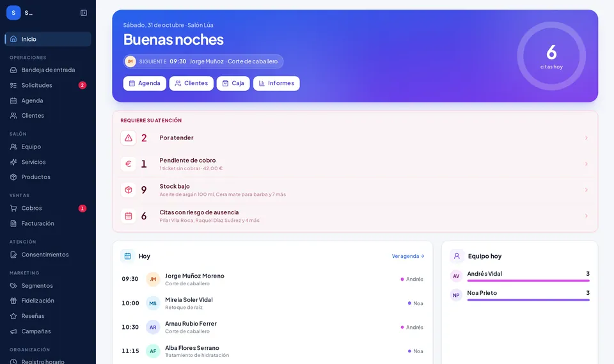Click the name Andrés Vidal in Equipo hoy
Screen dimensions: 614x364
point(484,274)
